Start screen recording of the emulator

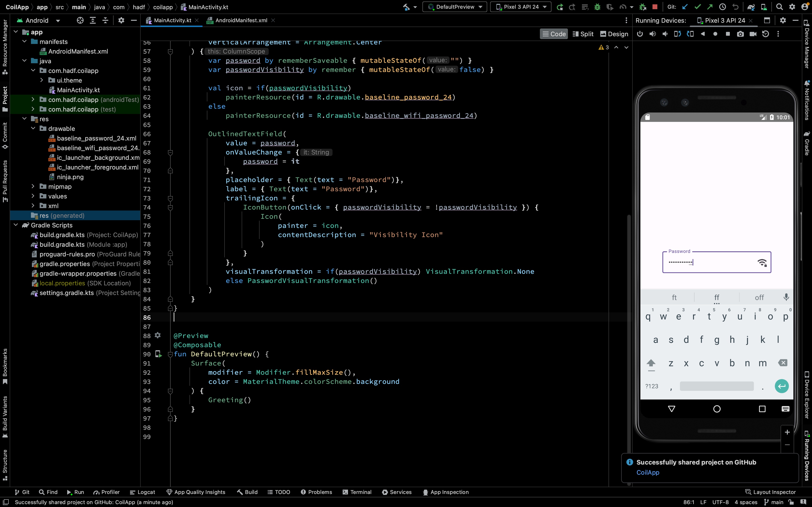[754, 34]
